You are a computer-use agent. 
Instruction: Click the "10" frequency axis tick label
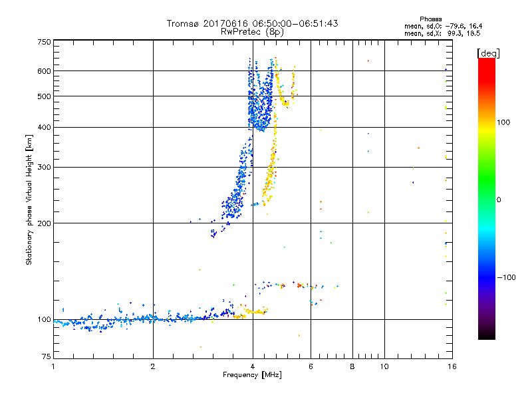pyautogui.click(x=384, y=366)
